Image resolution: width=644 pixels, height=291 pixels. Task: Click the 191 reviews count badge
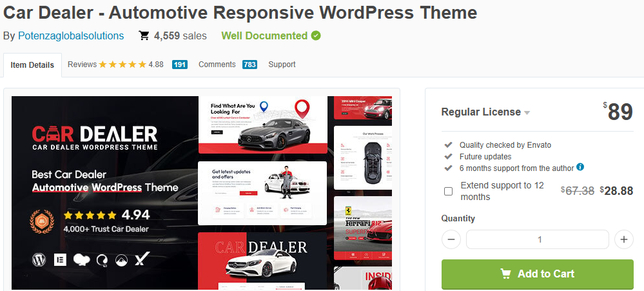(x=180, y=65)
